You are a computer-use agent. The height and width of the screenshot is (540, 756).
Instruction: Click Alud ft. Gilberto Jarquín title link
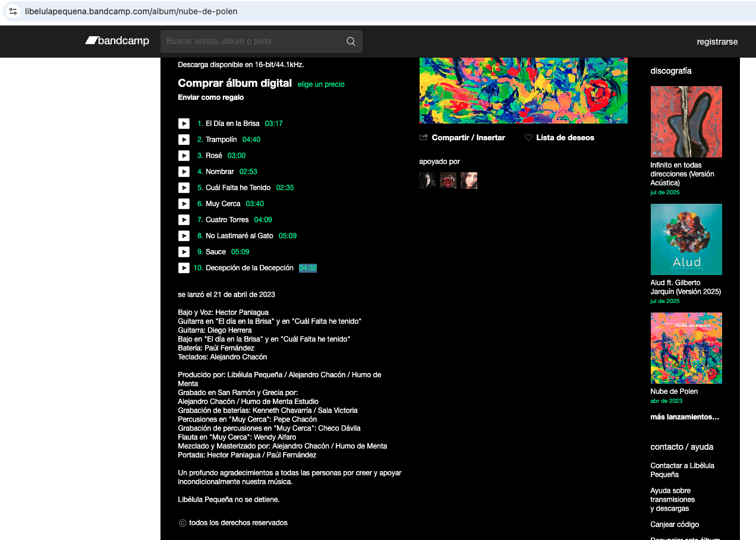point(686,287)
